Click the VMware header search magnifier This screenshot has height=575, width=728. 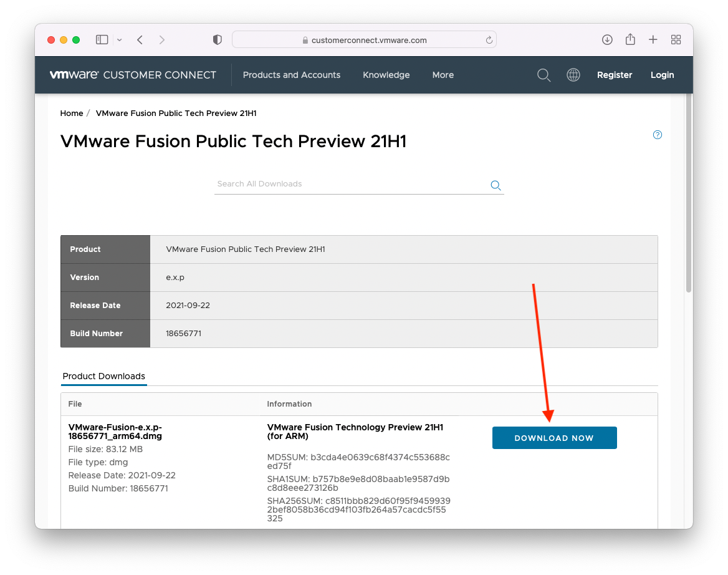544,75
